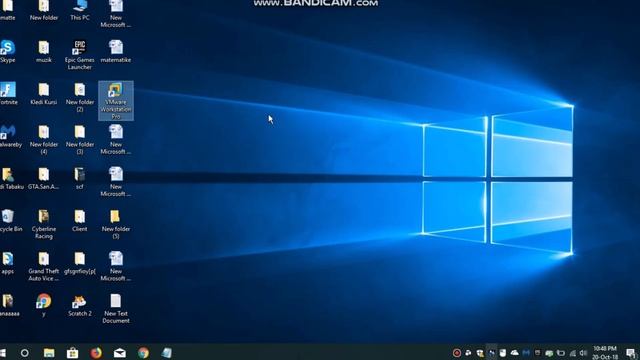This screenshot has height=360, width=640.
Task: Open the muzik folder
Action: pyautogui.click(x=44, y=51)
